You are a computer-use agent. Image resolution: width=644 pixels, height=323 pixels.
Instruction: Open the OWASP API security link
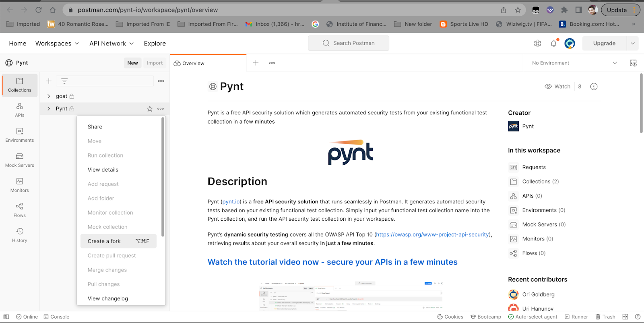[433, 235]
